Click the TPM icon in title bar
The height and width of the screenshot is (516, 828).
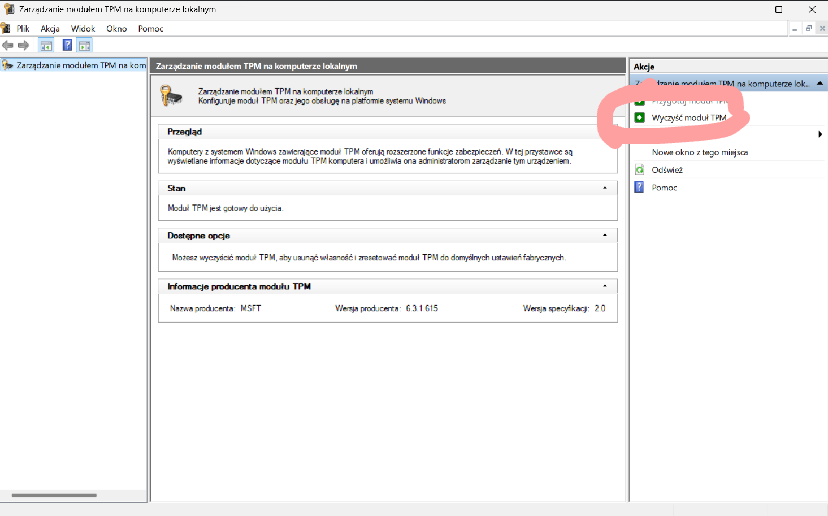(x=9, y=9)
